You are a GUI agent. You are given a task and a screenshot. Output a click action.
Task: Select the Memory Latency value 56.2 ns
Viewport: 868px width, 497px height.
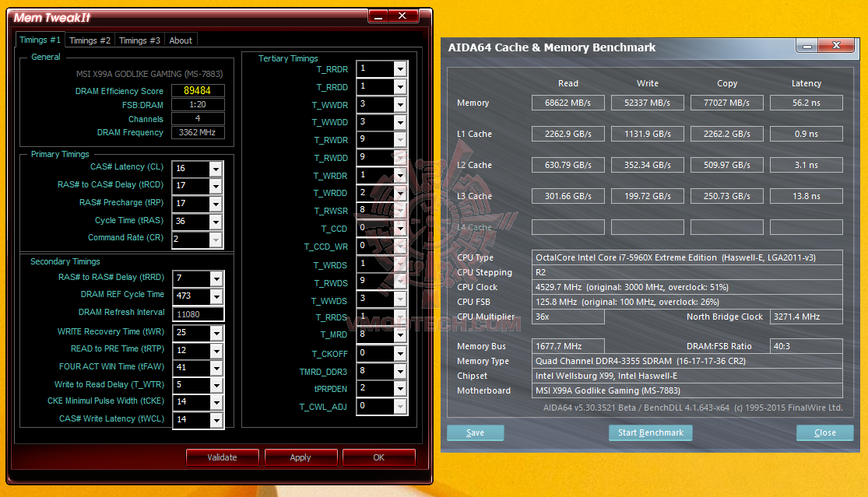click(806, 103)
